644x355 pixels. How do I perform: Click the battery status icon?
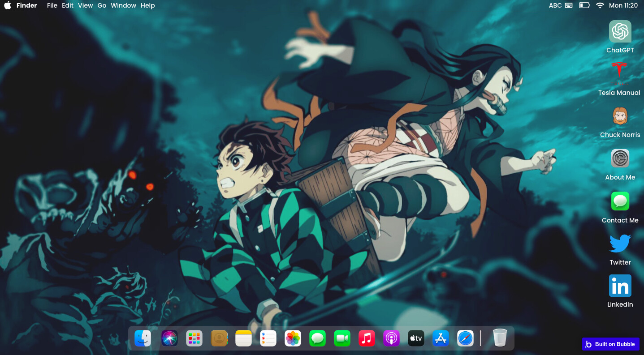click(x=584, y=5)
